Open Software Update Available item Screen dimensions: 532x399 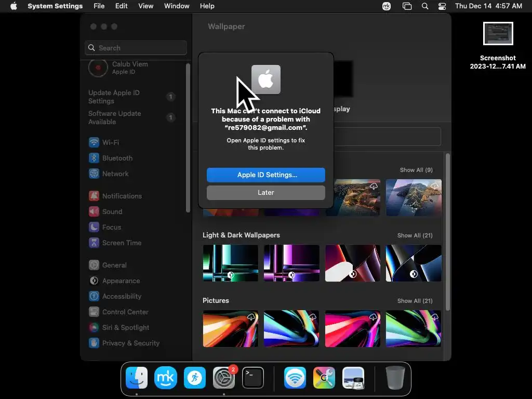point(131,117)
